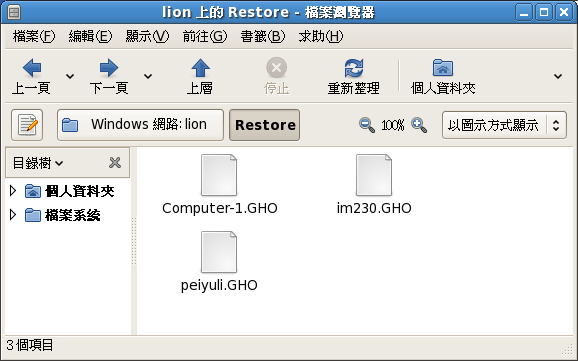Click the 重新整理 reload icon
578x361 pixels.
[x=354, y=68]
